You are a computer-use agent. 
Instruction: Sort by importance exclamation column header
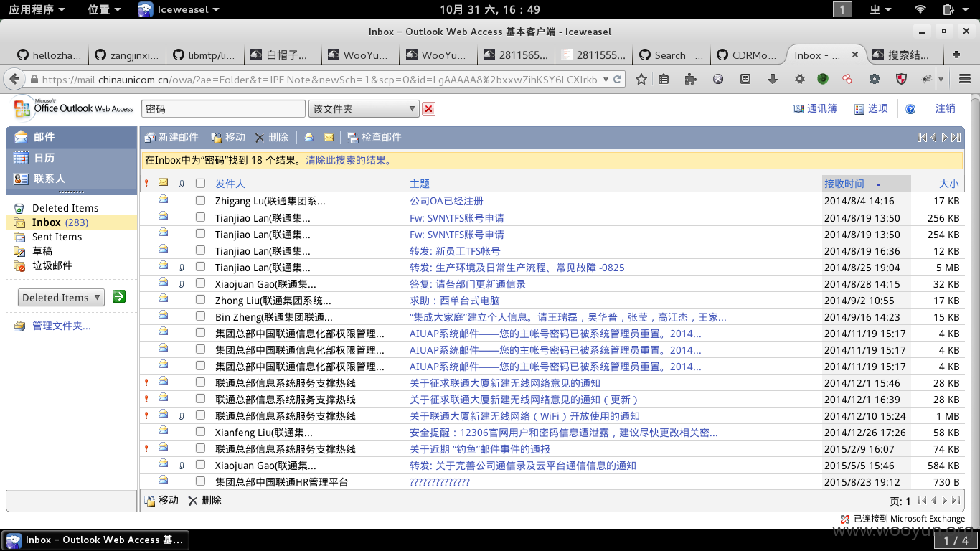146,184
